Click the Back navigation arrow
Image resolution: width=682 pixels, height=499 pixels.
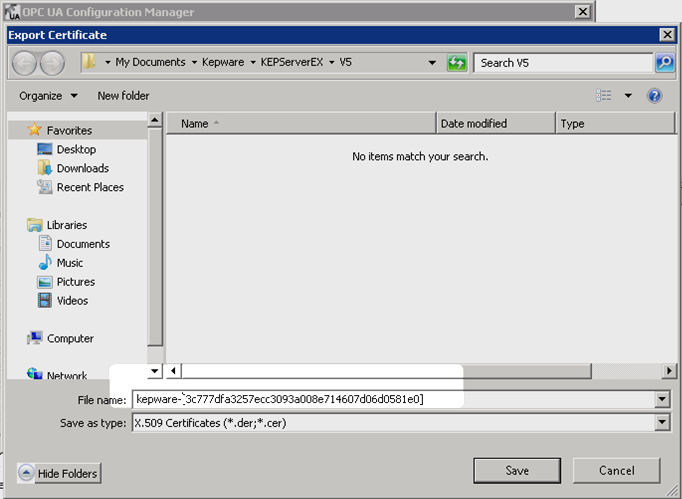coord(24,64)
